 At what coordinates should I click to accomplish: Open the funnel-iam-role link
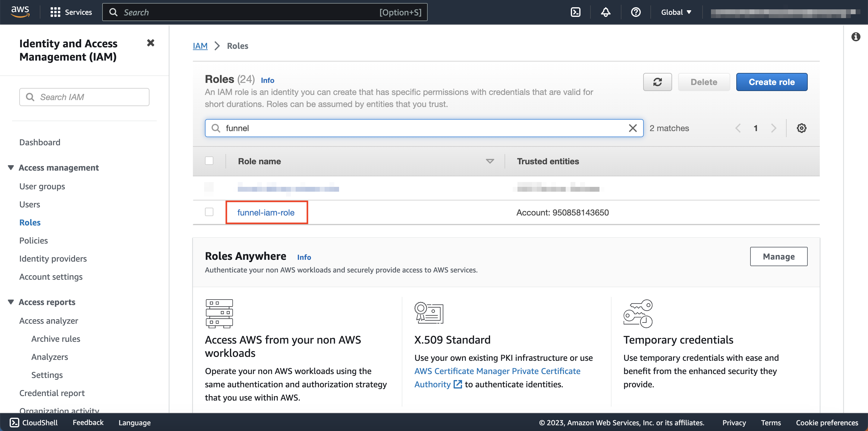click(x=266, y=212)
